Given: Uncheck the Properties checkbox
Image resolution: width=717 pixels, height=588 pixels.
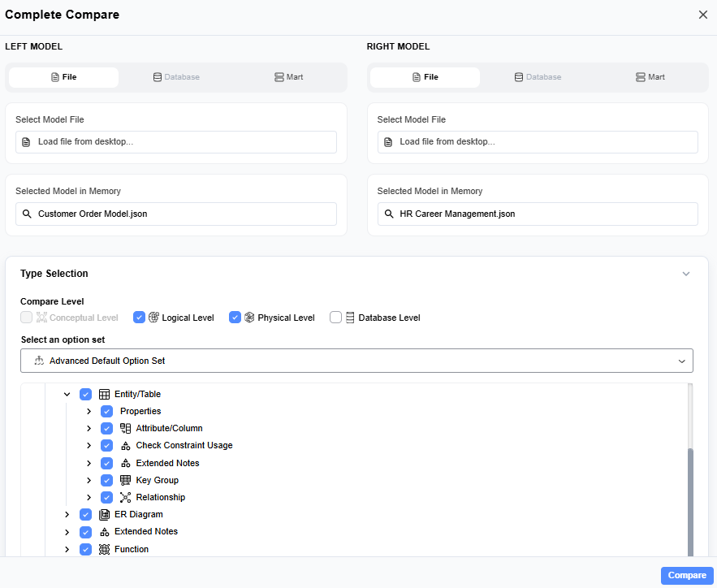Looking at the screenshot, I should click(x=106, y=412).
